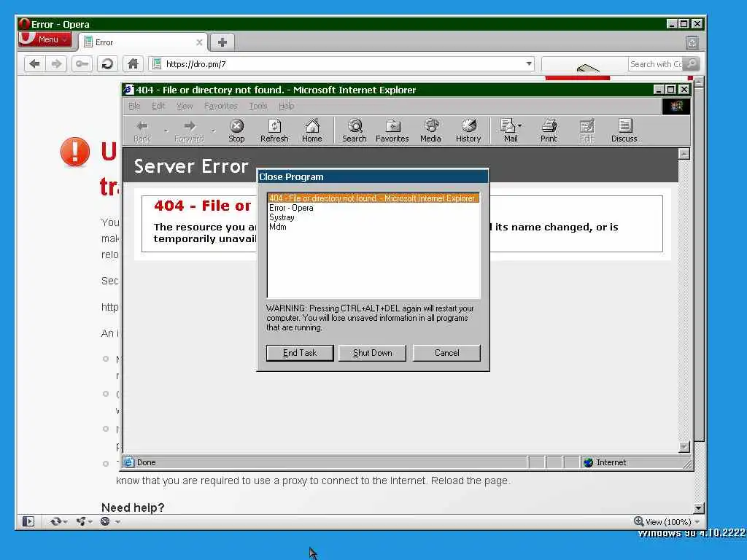Click the Stop icon in Internet Explorer
The width and height of the screenshot is (747, 560).
tap(236, 125)
